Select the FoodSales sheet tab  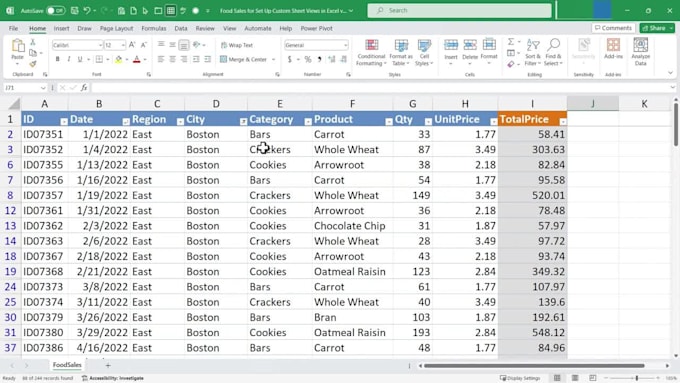point(67,365)
